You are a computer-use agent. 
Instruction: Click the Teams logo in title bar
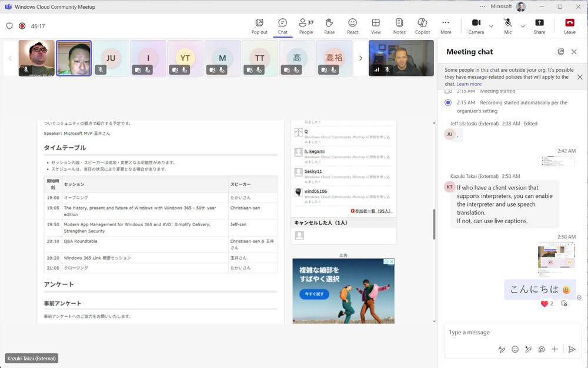point(8,6)
